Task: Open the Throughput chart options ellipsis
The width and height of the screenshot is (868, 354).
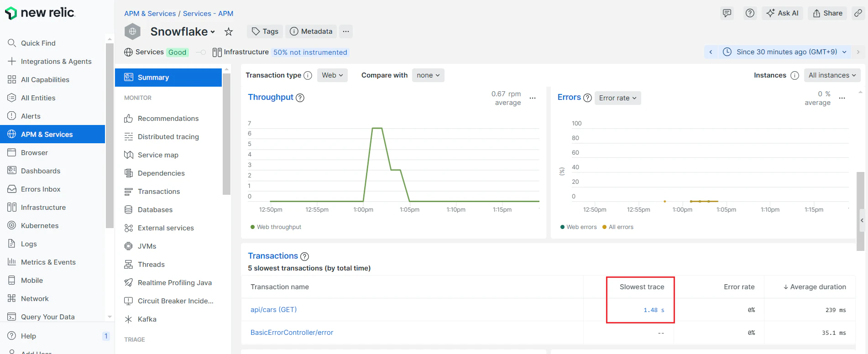Action: point(533,98)
